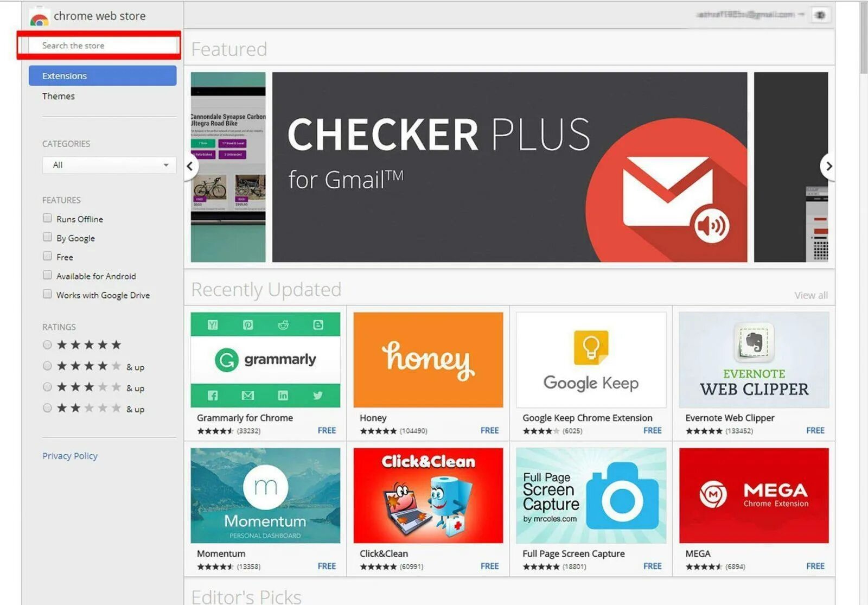Enable Available for Android checkbox
Image resolution: width=868 pixels, height=605 pixels.
(x=47, y=275)
